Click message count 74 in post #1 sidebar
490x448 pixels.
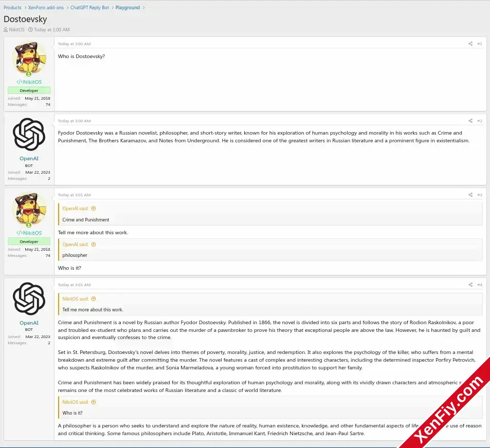[48, 105]
